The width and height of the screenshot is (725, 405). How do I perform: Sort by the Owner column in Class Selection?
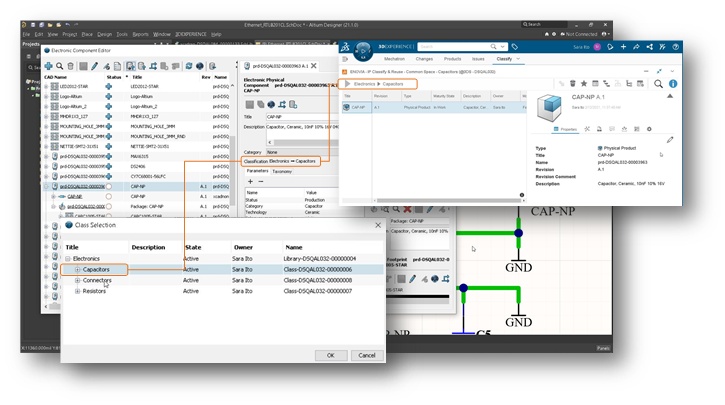tap(243, 247)
